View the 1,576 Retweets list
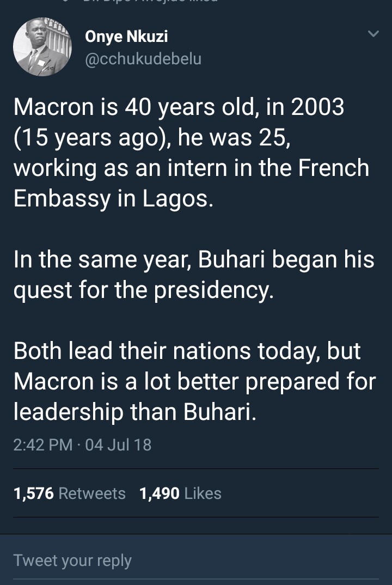Image resolution: width=392 pixels, height=585 pixels. [69, 493]
